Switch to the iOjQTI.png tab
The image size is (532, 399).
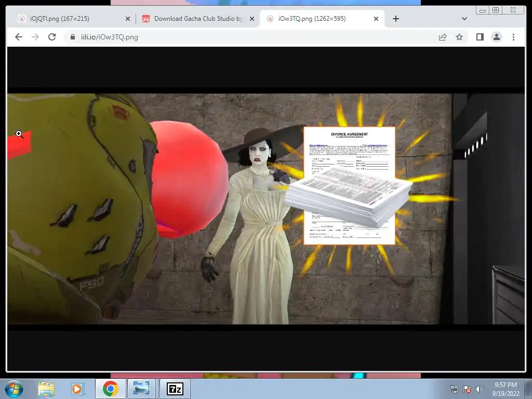point(71,19)
